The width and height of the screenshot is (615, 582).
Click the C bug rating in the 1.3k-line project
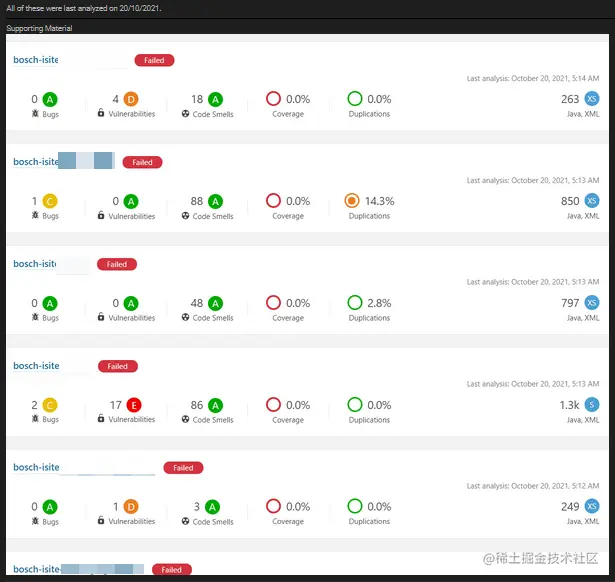coord(50,405)
